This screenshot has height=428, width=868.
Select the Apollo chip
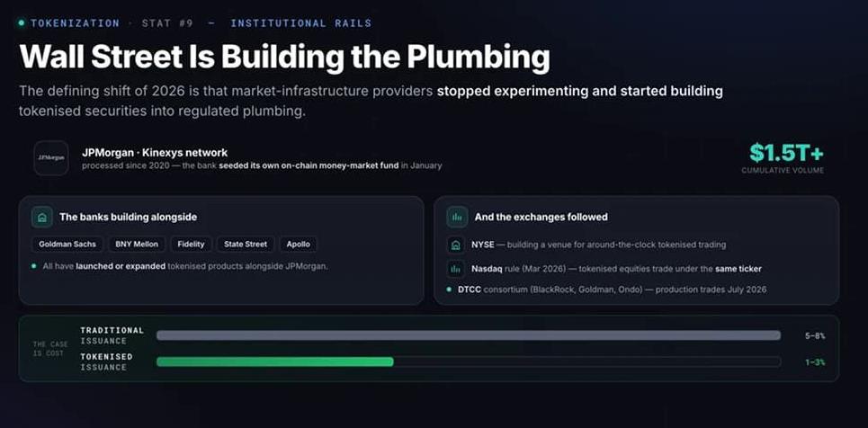coord(299,245)
